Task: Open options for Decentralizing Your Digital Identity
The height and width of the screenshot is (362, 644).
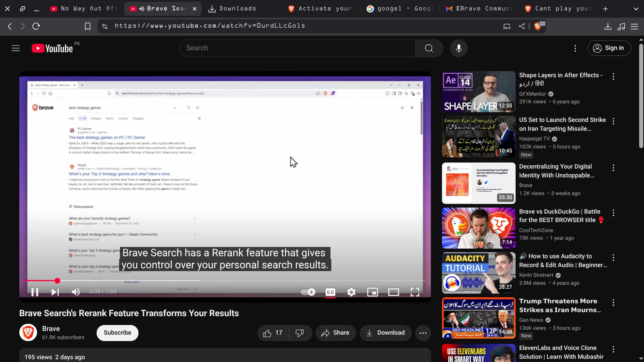Action: [x=613, y=168]
